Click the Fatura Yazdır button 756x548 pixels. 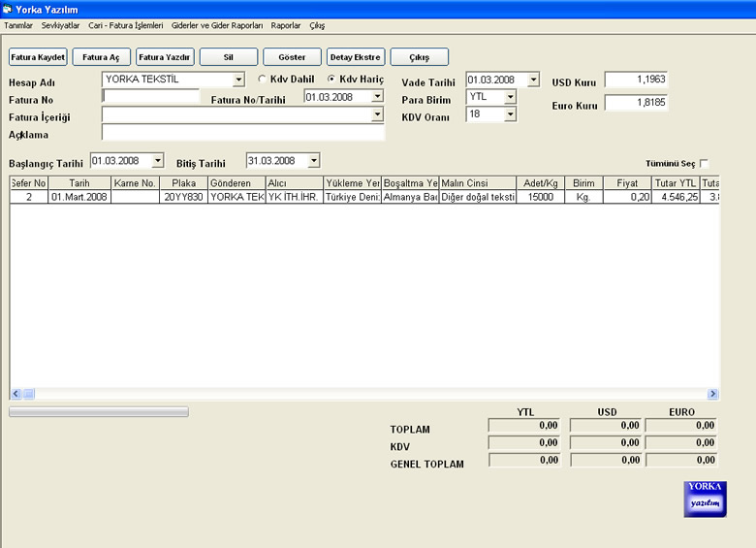pos(165,57)
